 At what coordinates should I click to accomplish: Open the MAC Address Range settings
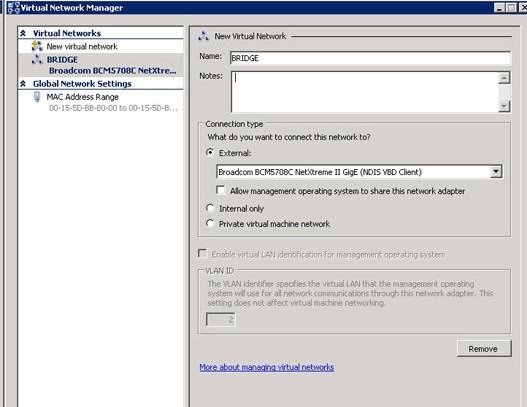[82, 97]
